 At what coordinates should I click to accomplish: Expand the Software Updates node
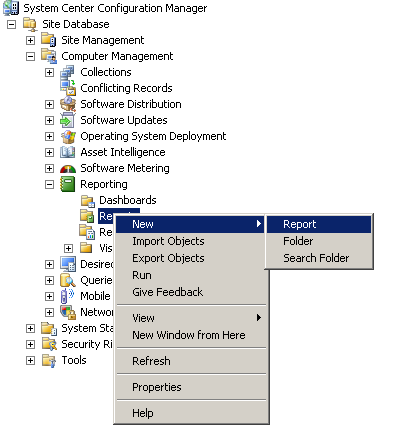49,120
